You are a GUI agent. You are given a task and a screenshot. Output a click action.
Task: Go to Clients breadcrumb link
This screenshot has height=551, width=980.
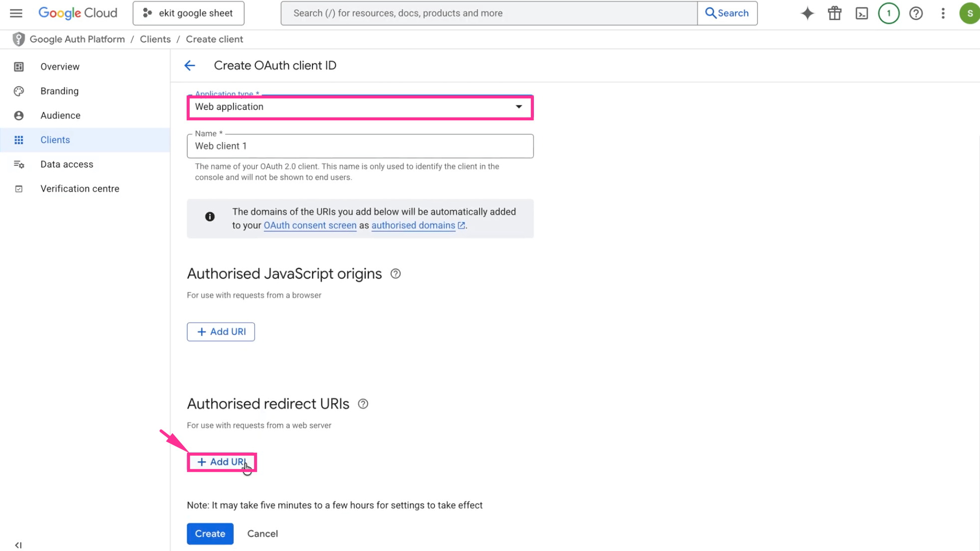click(155, 39)
